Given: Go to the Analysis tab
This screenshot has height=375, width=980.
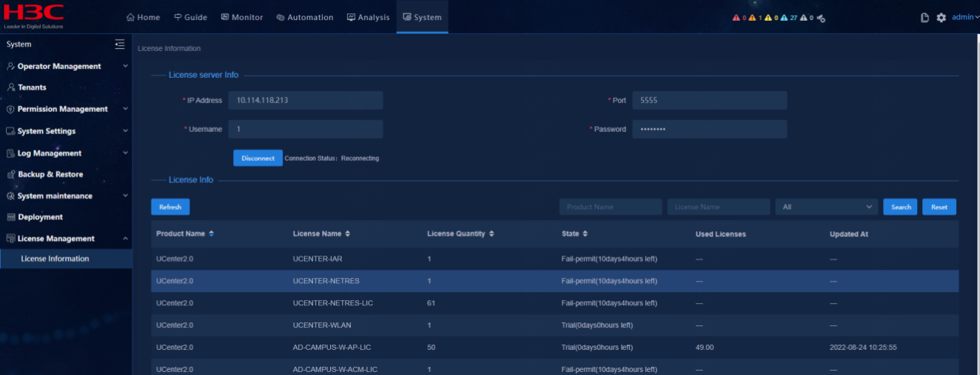Looking at the screenshot, I should tap(368, 17).
